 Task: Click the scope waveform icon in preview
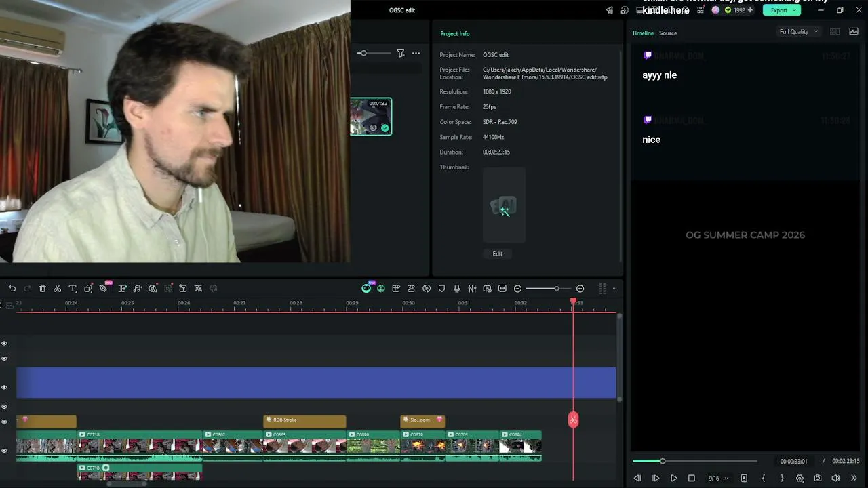click(854, 32)
